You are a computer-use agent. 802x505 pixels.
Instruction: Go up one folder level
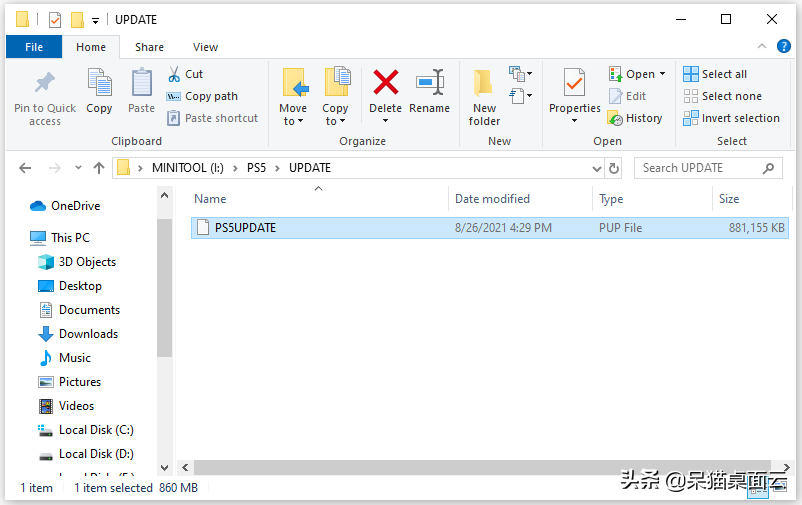tap(99, 168)
